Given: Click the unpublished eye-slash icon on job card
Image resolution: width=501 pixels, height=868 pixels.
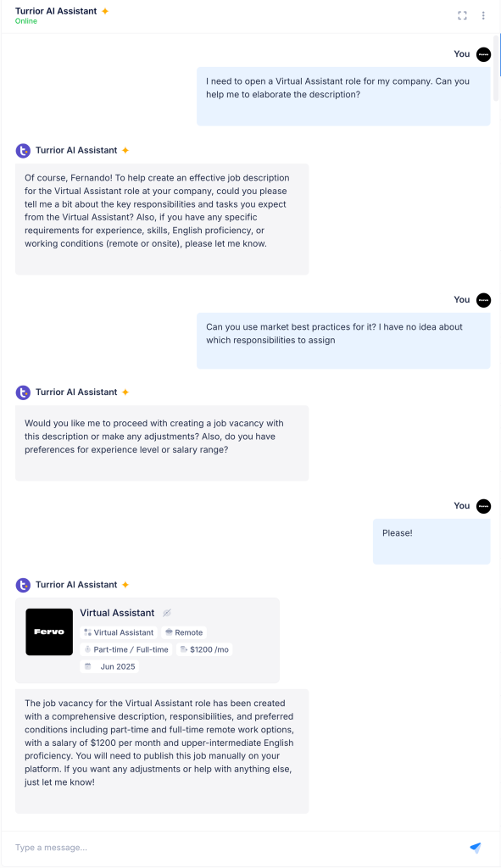Looking at the screenshot, I should tap(167, 613).
